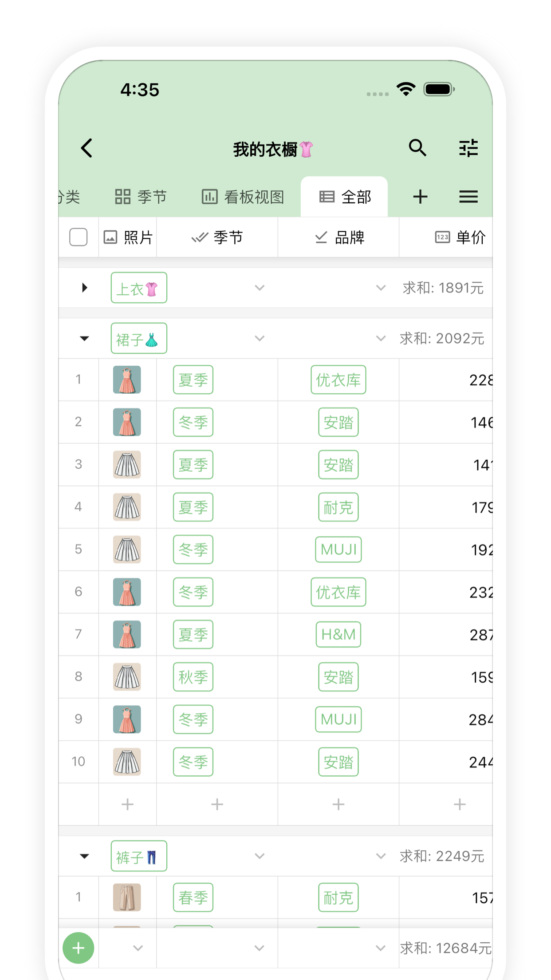
Task: Select the 夏季 tag on row 1
Action: coord(193,380)
